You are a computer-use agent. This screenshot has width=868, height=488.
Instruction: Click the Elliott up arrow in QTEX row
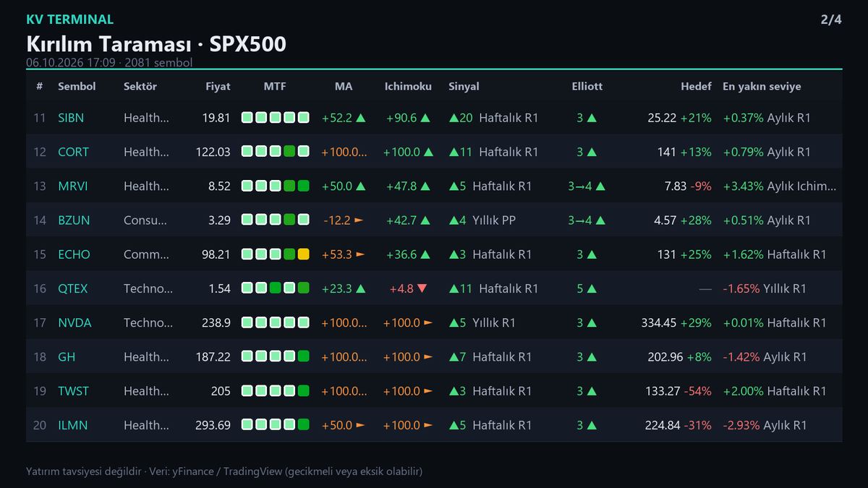[x=592, y=288]
